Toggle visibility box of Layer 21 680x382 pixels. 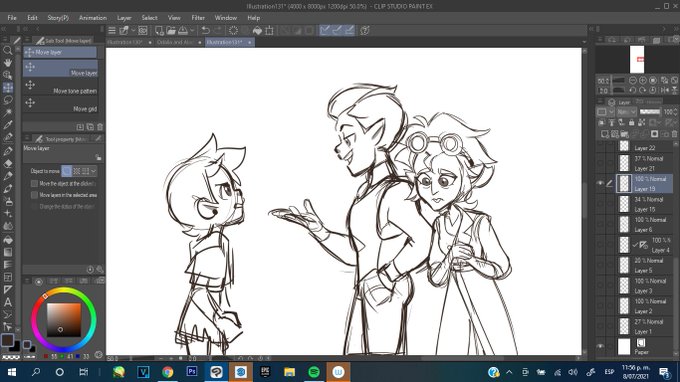pos(600,163)
